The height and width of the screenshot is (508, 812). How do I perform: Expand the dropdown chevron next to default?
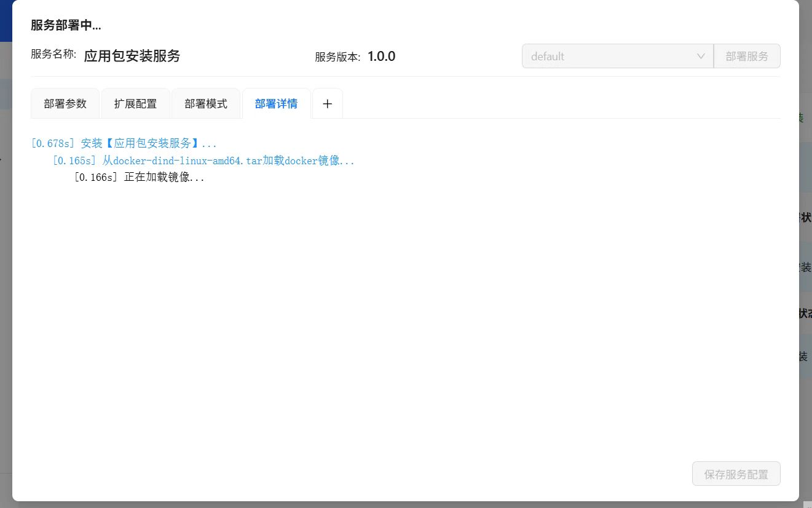(x=701, y=56)
